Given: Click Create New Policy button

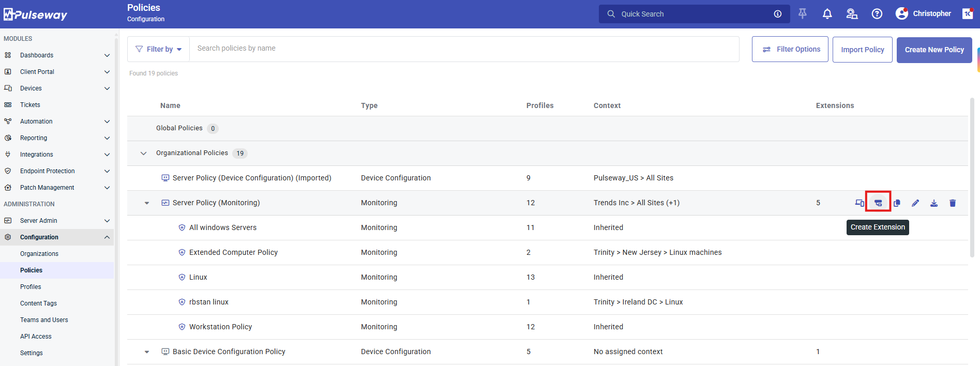Looking at the screenshot, I should 934,50.
